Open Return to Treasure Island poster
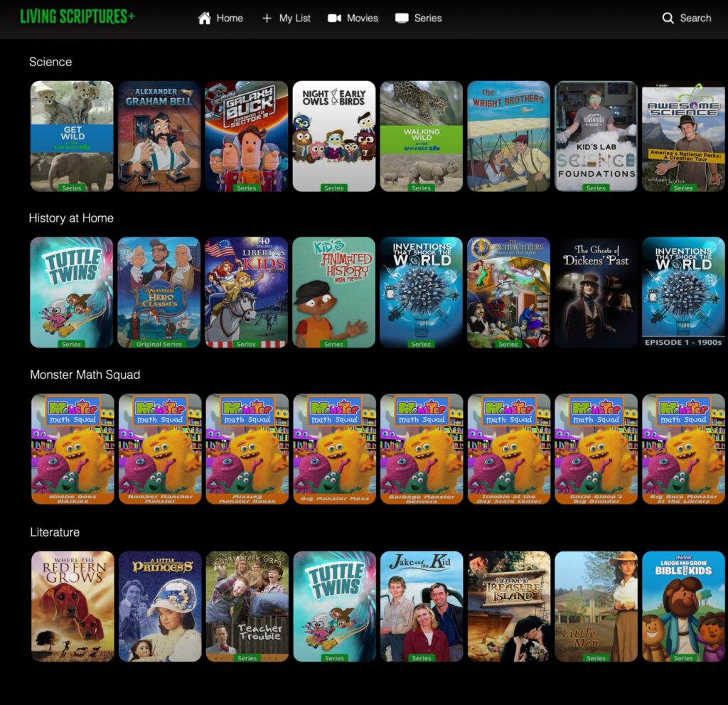The image size is (728, 705). tap(509, 606)
